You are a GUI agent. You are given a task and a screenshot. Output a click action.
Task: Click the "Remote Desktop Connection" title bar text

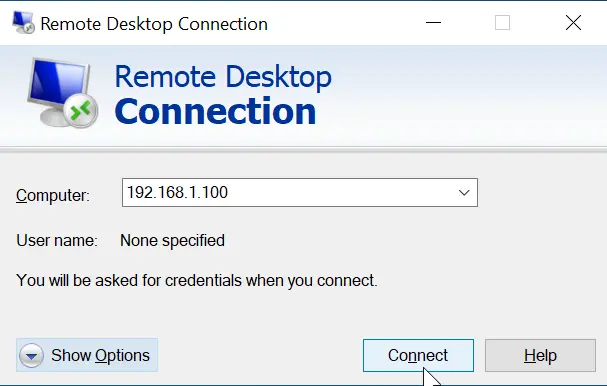pyautogui.click(x=154, y=24)
